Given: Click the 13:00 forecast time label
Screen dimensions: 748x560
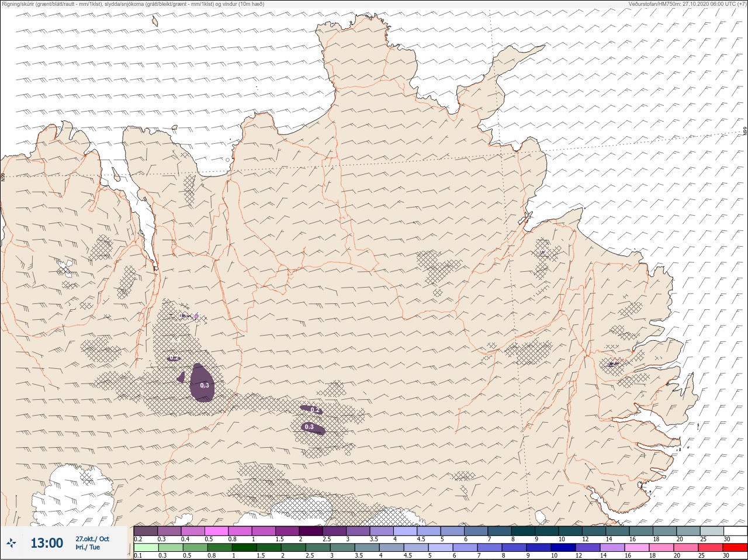Looking at the screenshot, I should (47, 543).
